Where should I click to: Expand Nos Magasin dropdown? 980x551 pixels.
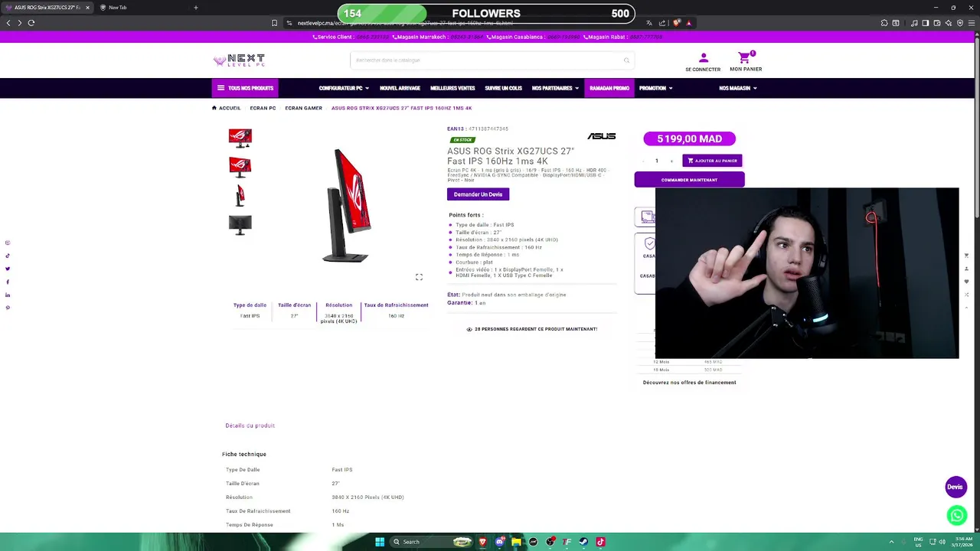(x=738, y=88)
